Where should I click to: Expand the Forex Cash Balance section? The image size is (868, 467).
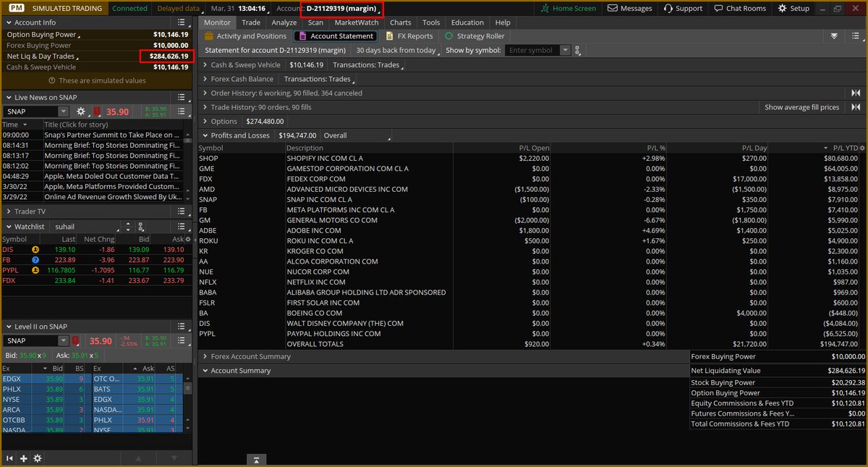click(x=205, y=79)
